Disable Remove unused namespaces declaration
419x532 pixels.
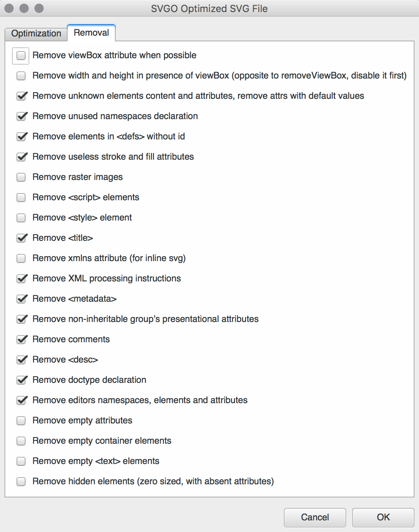pyautogui.click(x=21, y=116)
